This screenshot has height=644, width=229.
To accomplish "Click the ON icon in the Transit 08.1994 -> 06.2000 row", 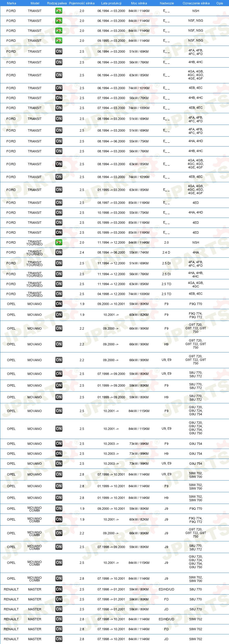I will click(x=59, y=141).
